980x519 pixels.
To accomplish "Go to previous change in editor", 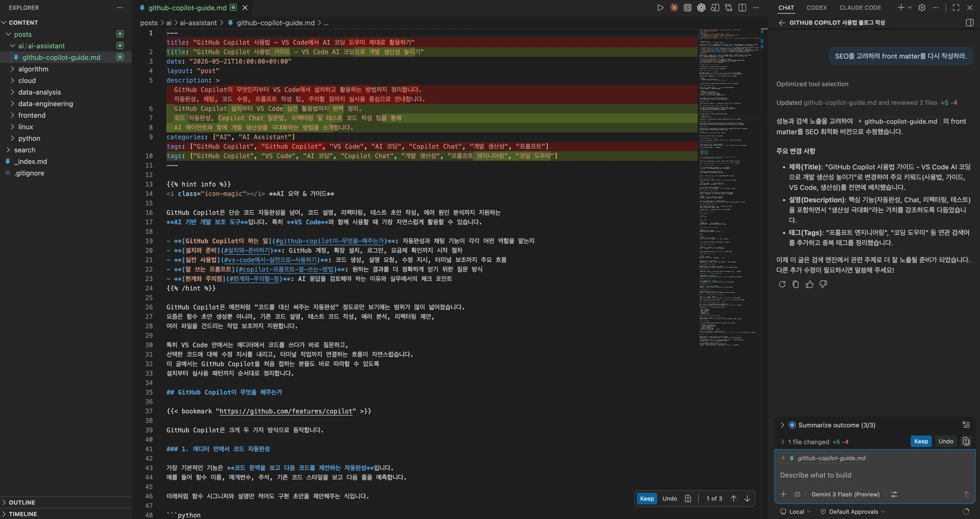I will coord(733,499).
